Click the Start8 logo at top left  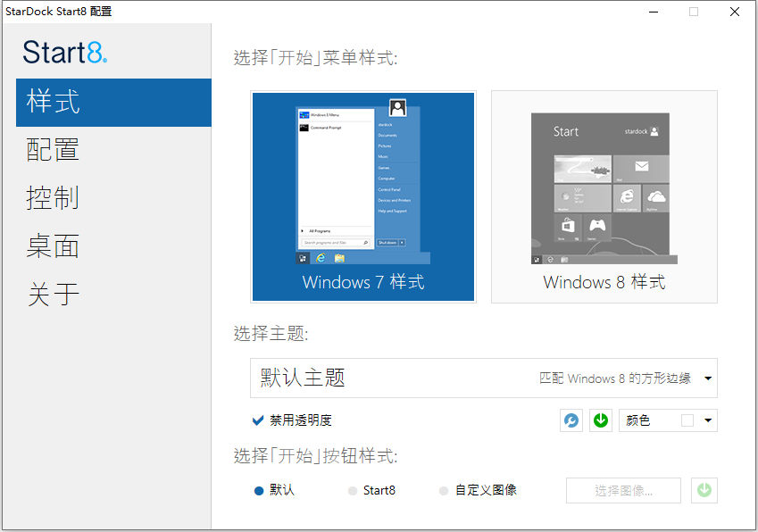click(64, 52)
